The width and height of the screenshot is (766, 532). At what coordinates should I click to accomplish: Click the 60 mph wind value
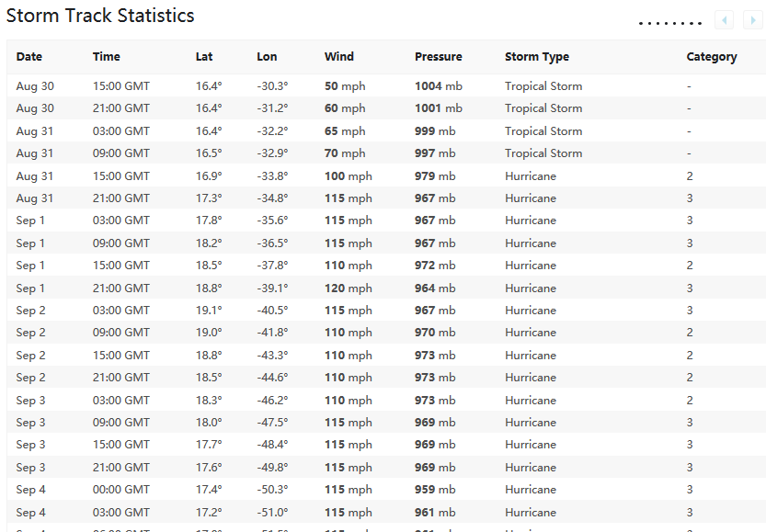345,108
